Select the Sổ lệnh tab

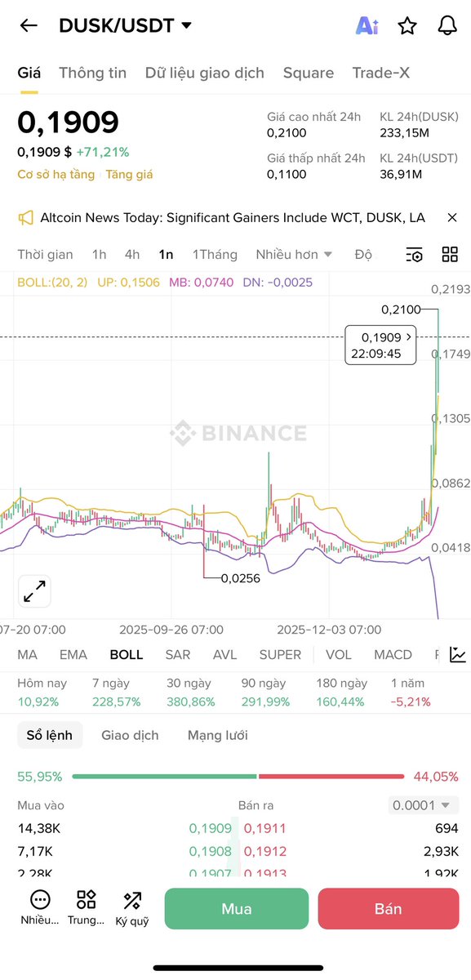pos(50,735)
